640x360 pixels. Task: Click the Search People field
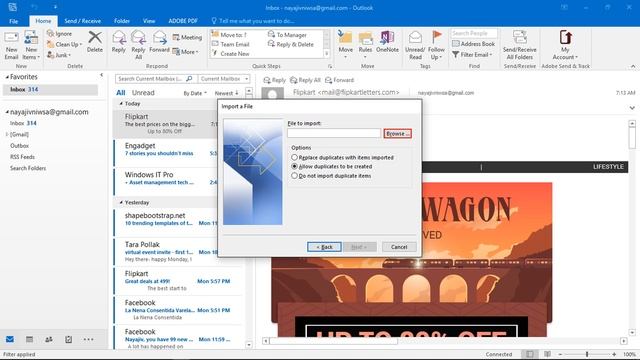click(474, 33)
